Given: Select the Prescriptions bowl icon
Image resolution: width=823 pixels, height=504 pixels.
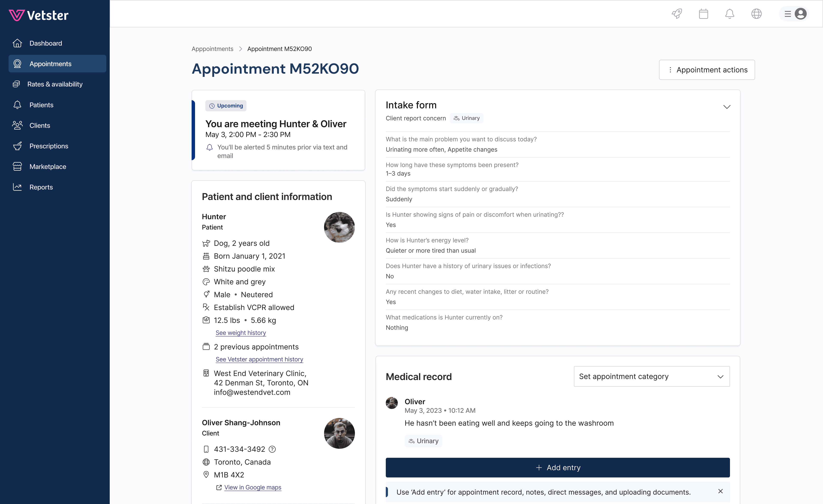Looking at the screenshot, I should click(x=17, y=146).
